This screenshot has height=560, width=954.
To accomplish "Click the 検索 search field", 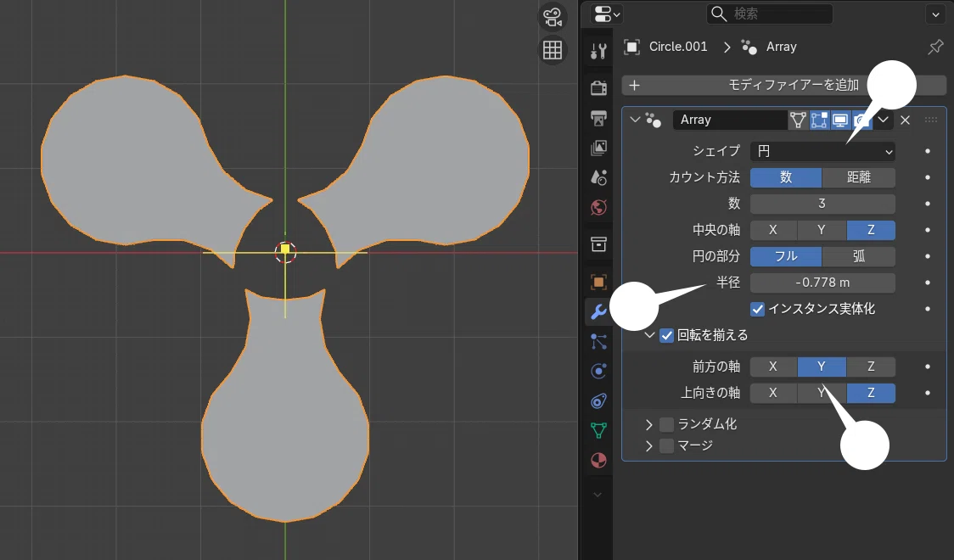I will coord(770,14).
